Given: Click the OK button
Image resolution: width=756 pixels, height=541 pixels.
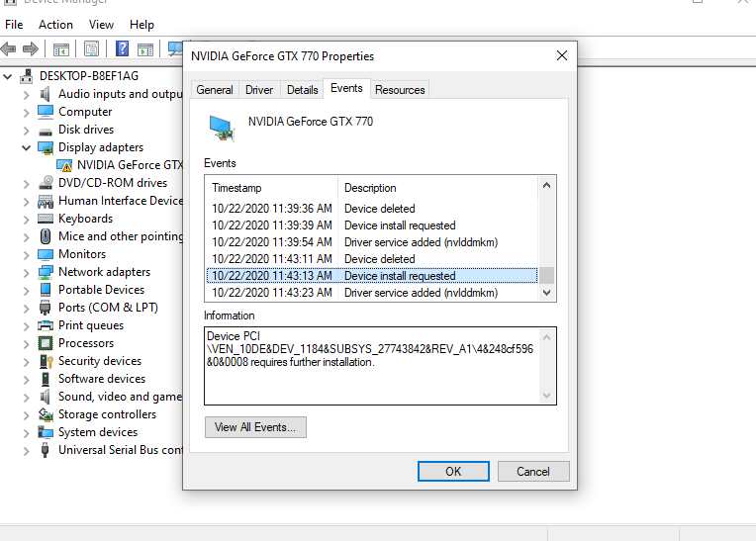Looking at the screenshot, I should click(453, 471).
